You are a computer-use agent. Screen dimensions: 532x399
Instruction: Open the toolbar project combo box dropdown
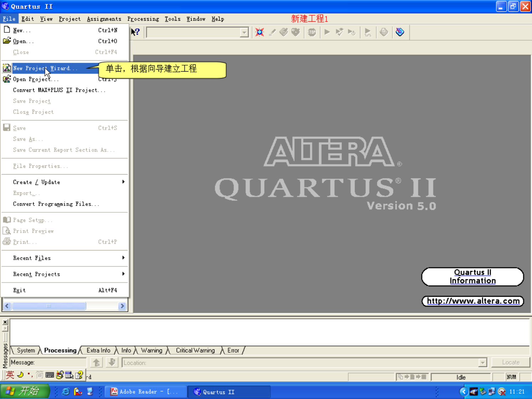coord(244,32)
